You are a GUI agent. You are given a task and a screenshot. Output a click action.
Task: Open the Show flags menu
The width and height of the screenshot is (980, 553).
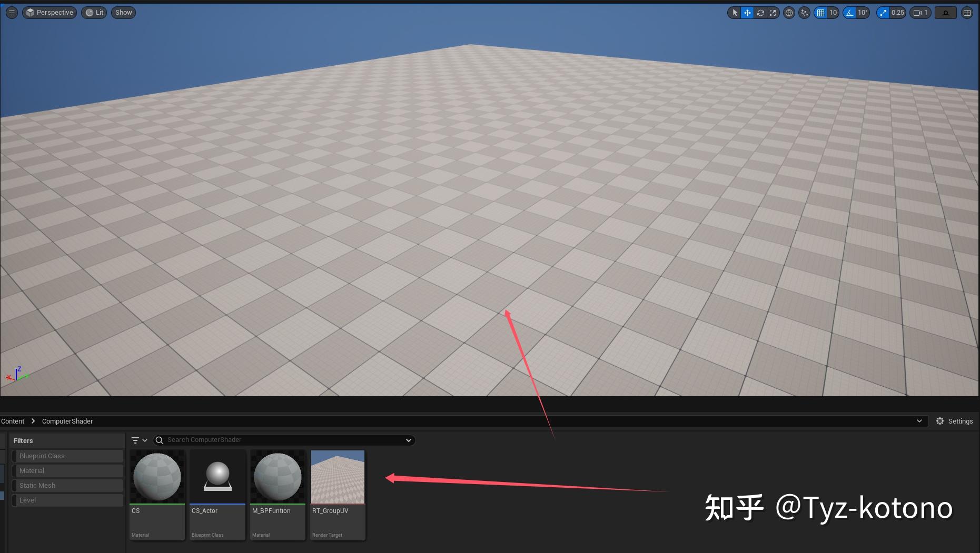123,12
